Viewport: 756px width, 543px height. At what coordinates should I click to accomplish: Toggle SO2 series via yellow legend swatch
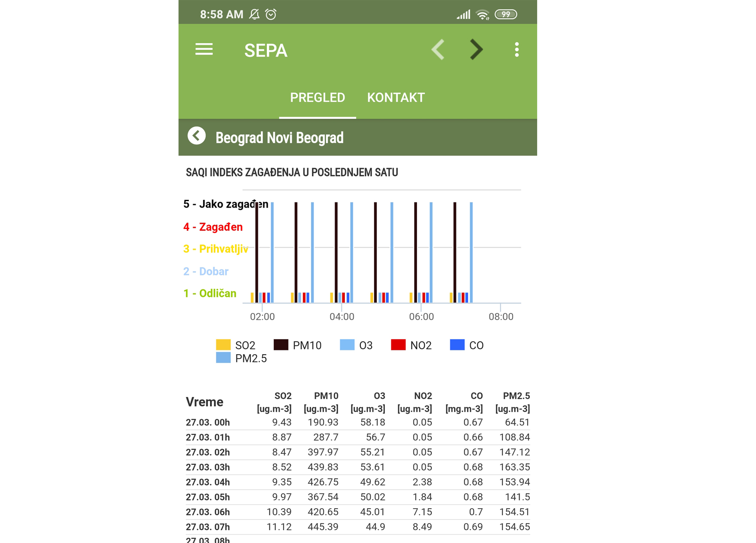[224, 345]
